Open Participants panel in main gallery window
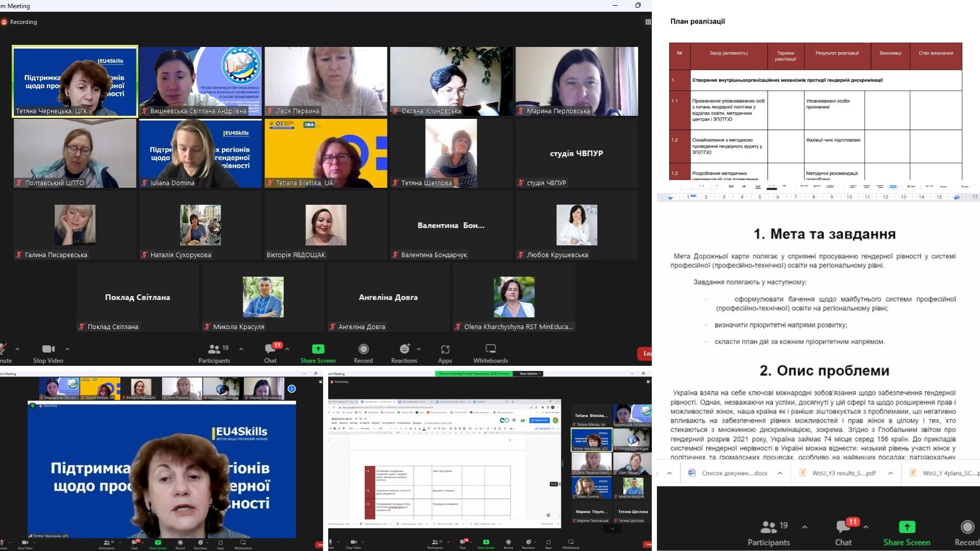980x551 pixels. click(x=214, y=354)
